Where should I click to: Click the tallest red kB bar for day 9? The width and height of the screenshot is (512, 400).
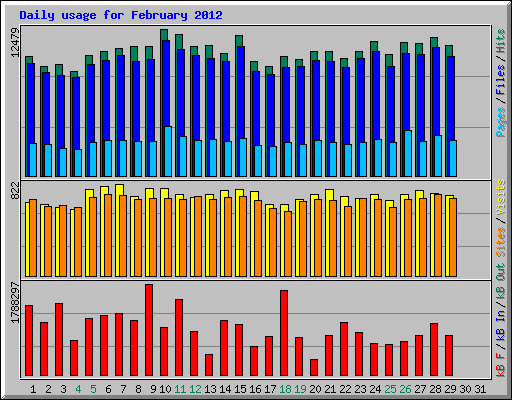149,330
